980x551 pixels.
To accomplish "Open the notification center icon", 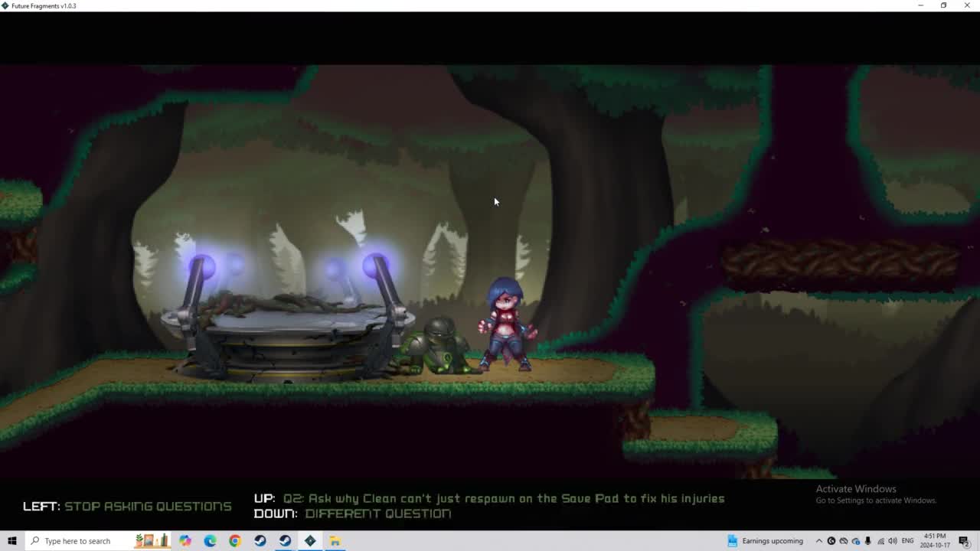I will tap(964, 541).
